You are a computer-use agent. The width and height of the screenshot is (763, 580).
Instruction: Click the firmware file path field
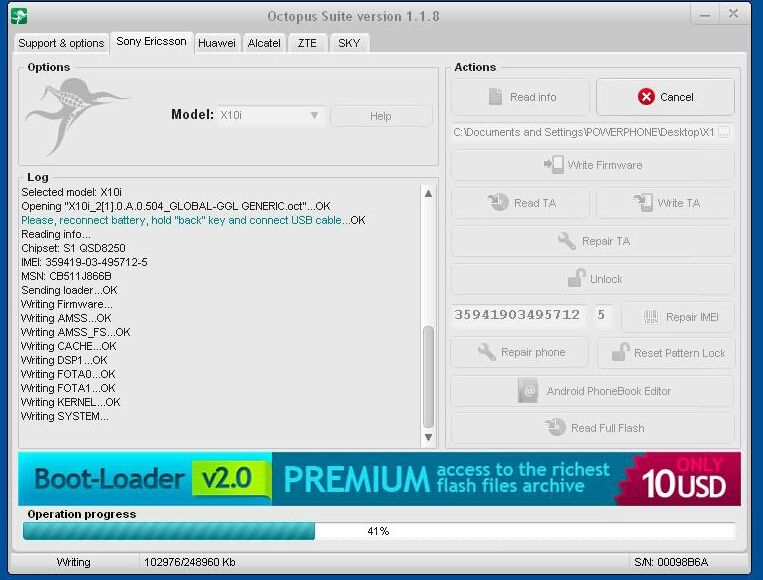coord(584,132)
